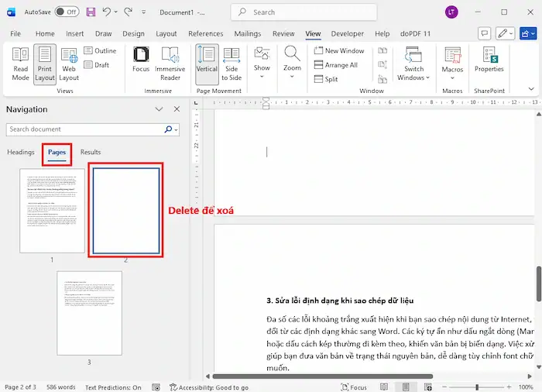This screenshot has height=392, width=542.
Task: Open Read Mode view
Action: pos(21,64)
